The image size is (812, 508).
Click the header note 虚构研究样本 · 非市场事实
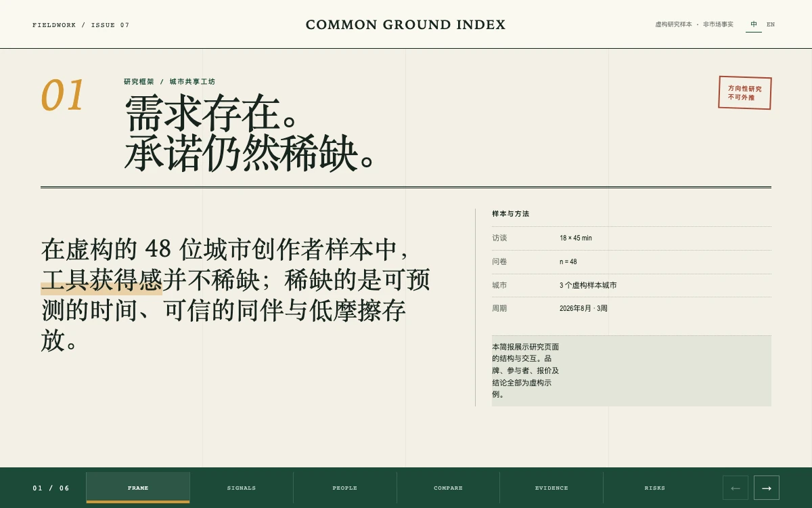coord(694,24)
